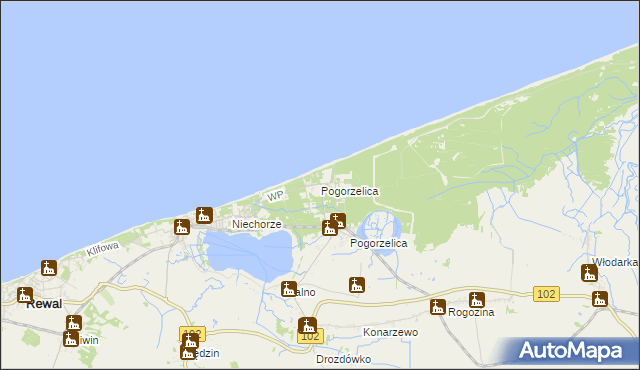Open the church icon covering the western 102 road sign

tap(190, 340)
